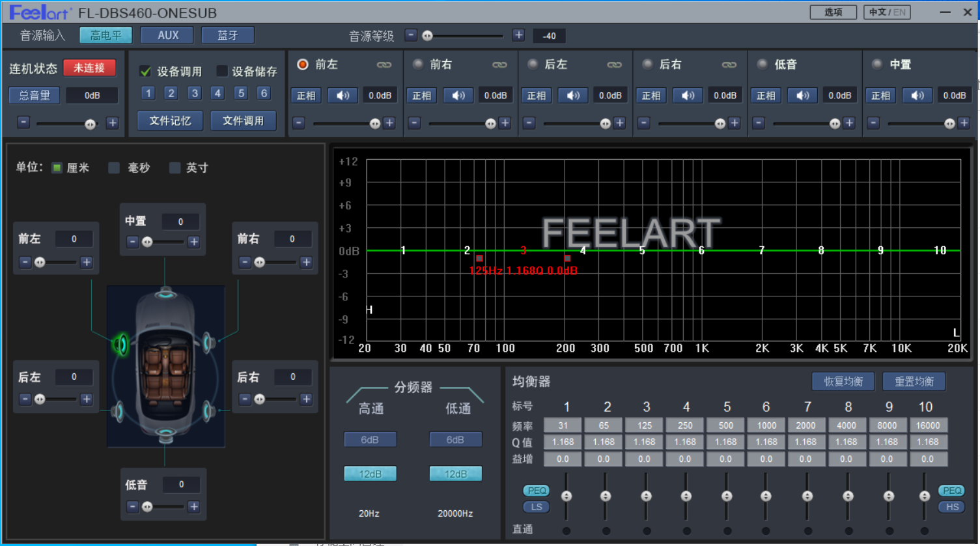Toggle the link icon for 后左 channel
This screenshot has width=980, height=546.
614,65
